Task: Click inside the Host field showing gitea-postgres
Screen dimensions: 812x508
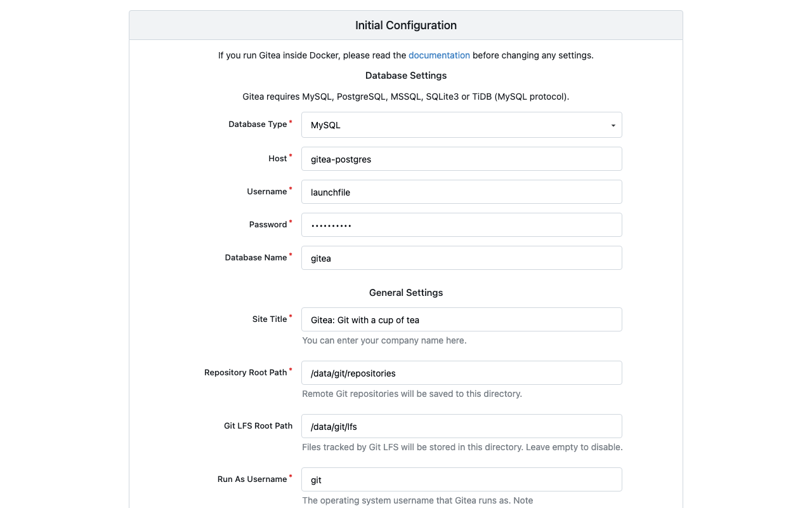Action: (x=461, y=159)
